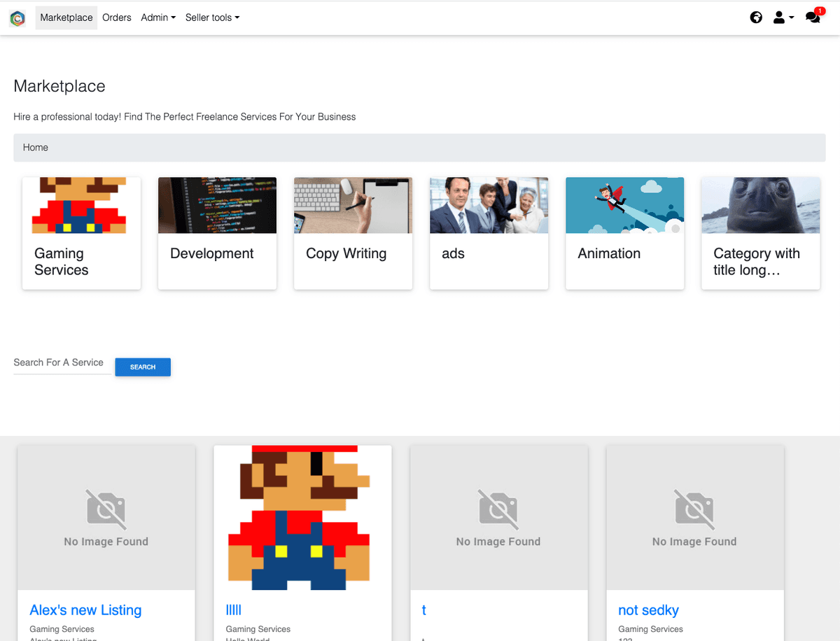Open the listing titled 't'
Viewport: 840px width, 641px height.
coord(423,610)
